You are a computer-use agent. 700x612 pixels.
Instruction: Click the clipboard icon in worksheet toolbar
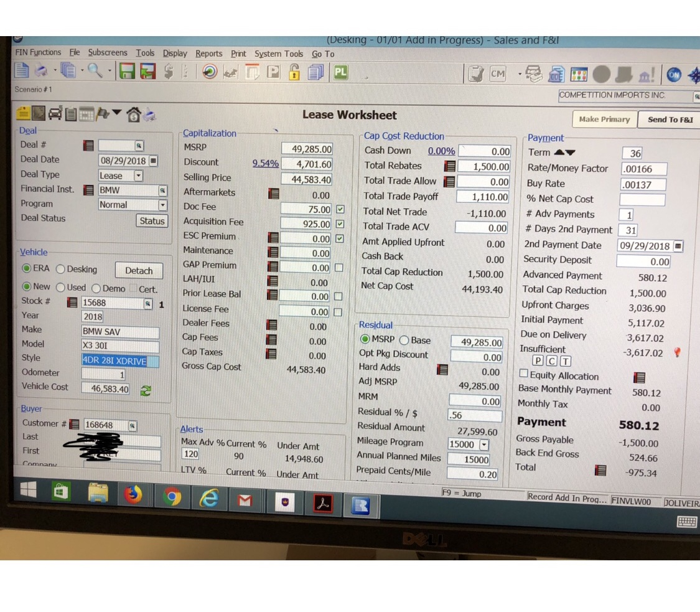(x=71, y=115)
